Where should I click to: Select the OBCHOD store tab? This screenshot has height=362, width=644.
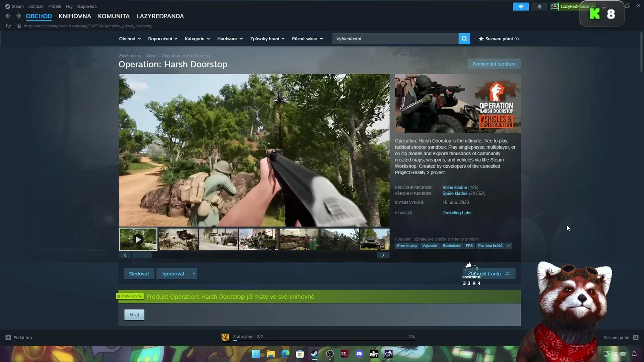pyautogui.click(x=39, y=16)
